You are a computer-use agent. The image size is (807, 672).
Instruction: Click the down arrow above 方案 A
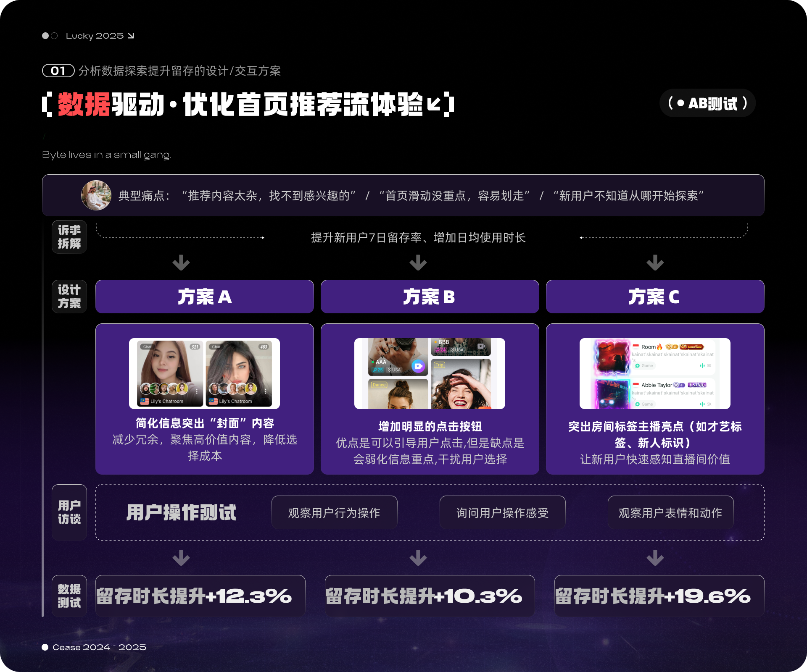pos(181,262)
